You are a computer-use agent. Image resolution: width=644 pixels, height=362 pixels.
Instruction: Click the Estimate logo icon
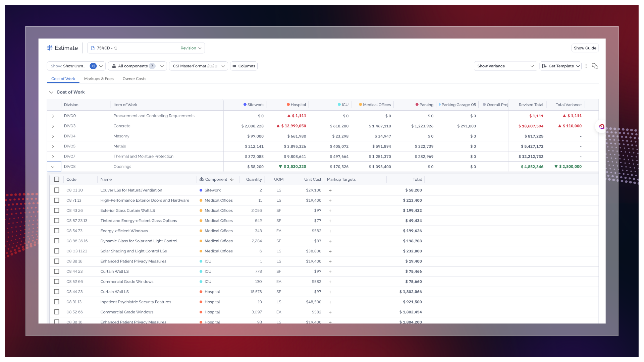[50, 48]
